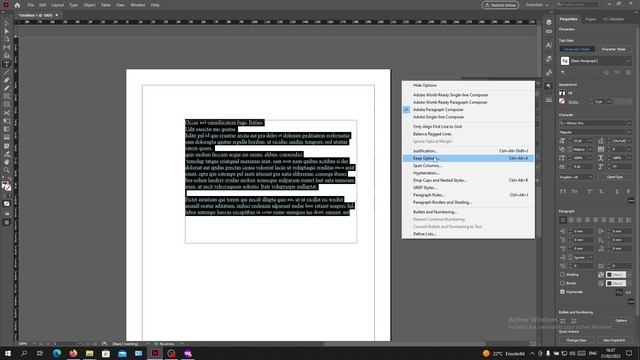Toggle the Hyphenate checkbox

pyautogui.click(x=562, y=292)
